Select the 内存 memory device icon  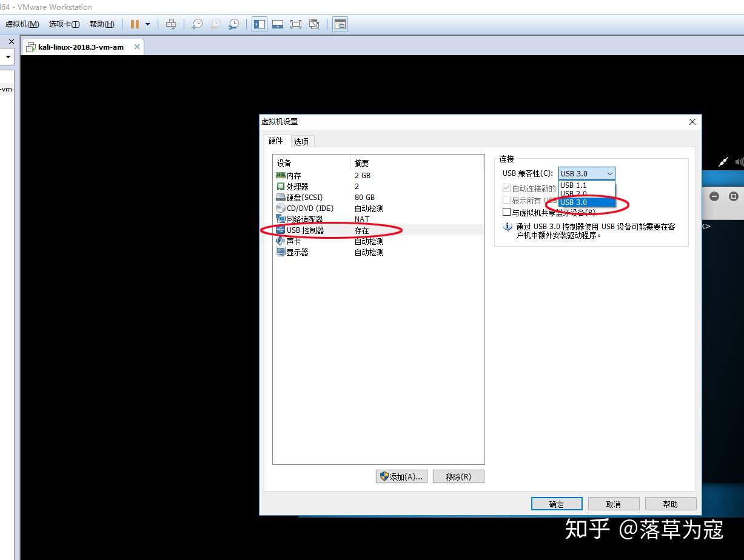coord(281,175)
